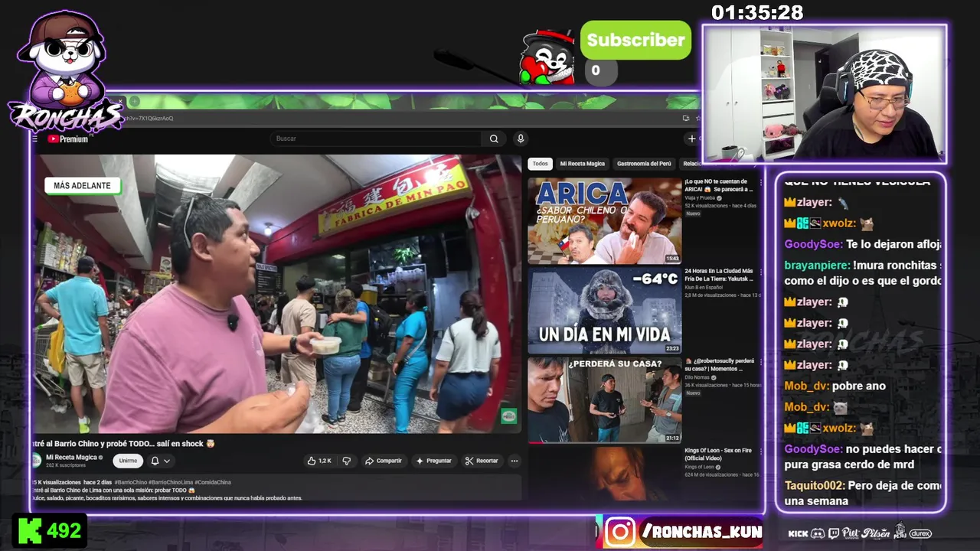
Task: Click the #BarrioChinoLima hashtag
Action: 171,482
